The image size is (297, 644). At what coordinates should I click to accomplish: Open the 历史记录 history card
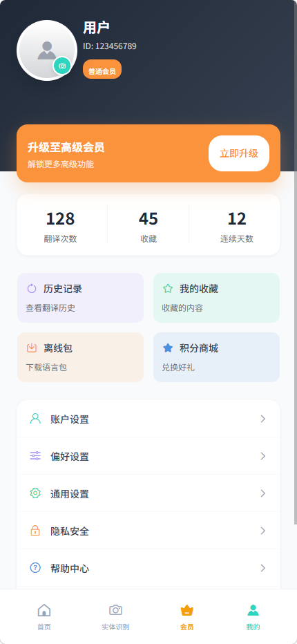coord(81,298)
